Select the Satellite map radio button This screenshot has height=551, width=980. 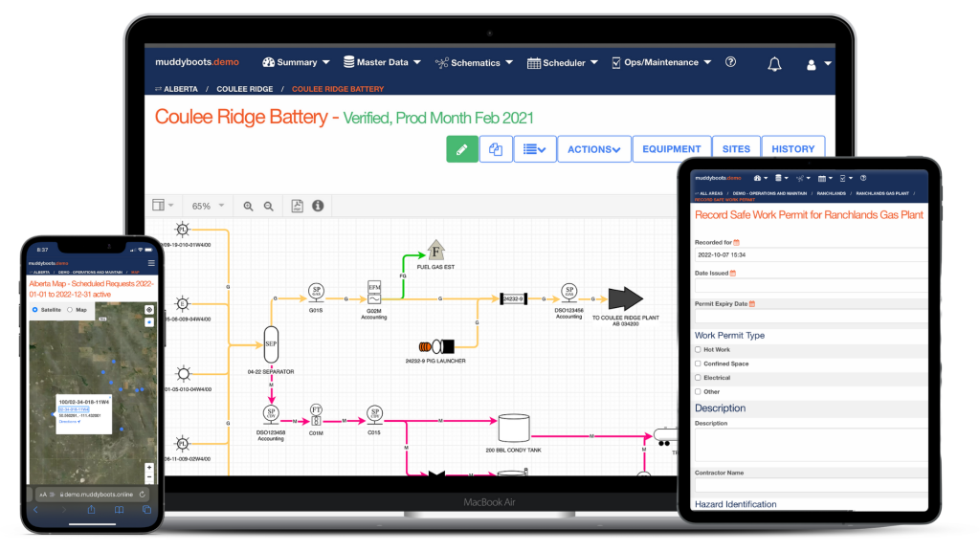coord(35,310)
